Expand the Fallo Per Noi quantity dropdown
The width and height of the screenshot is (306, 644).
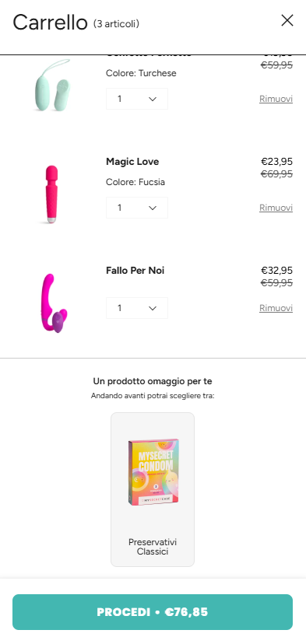137,308
